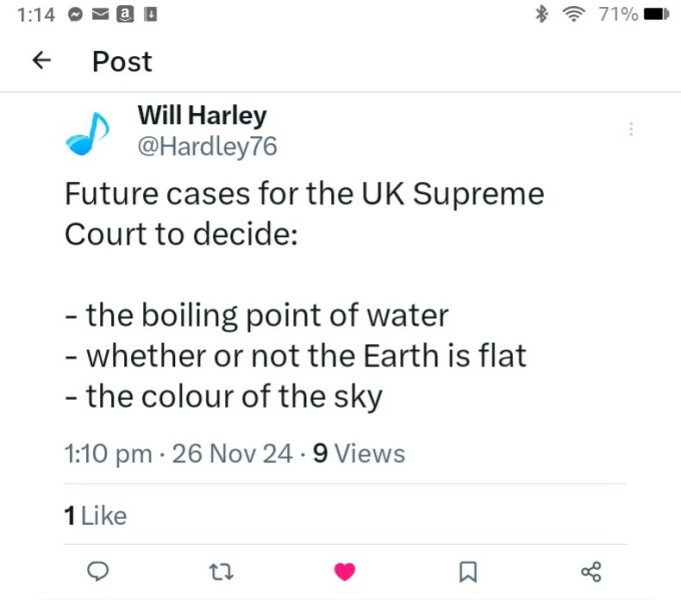Bookmark the post with the bookmark icon
Viewport: 681px width, 600px height.
tap(467, 572)
